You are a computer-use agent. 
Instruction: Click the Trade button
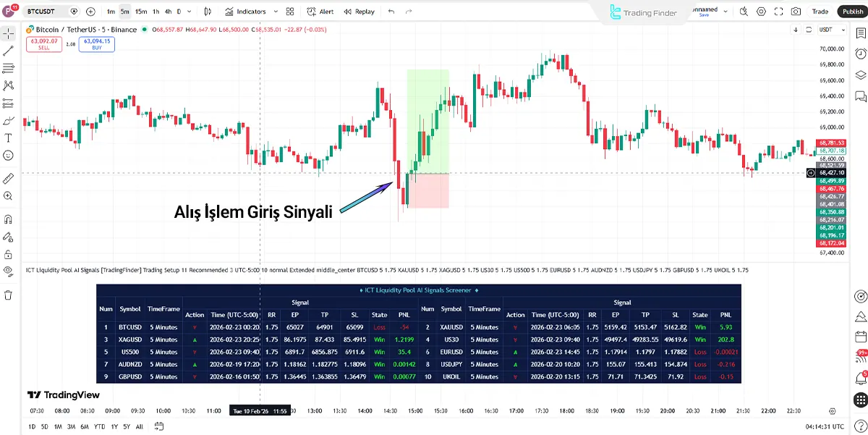tap(820, 12)
